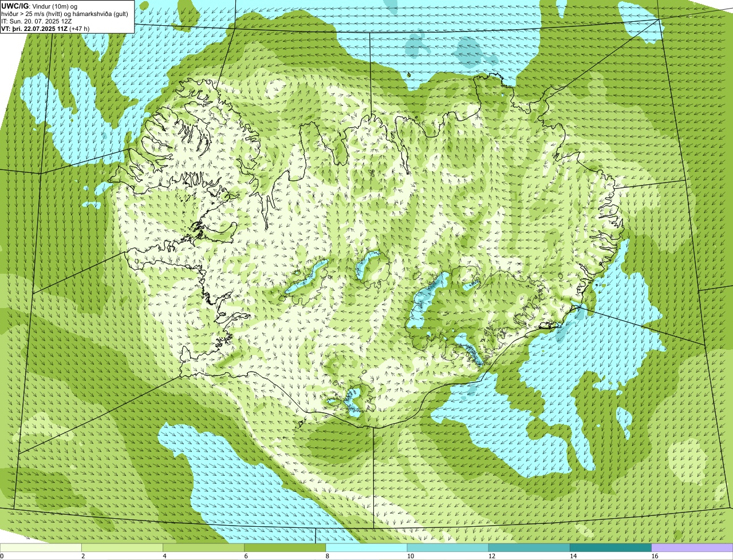The height and width of the screenshot is (560, 733).
Task: Click the "hviður > 25 m/s" description line
Action: (64, 14)
